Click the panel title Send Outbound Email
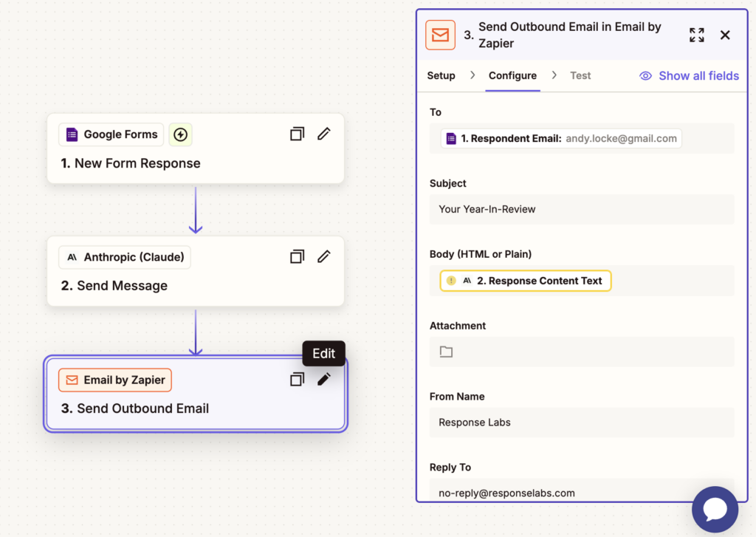Viewport: 756px width, 537px height. point(569,35)
